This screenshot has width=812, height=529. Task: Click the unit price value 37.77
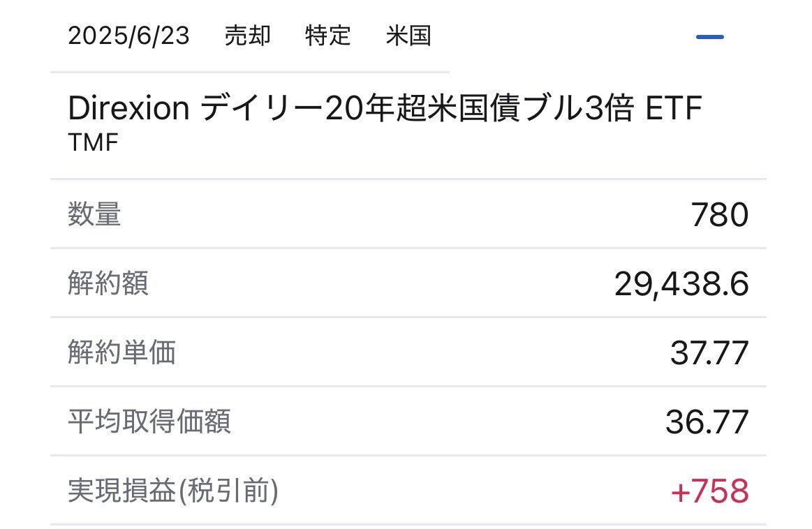click(709, 353)
